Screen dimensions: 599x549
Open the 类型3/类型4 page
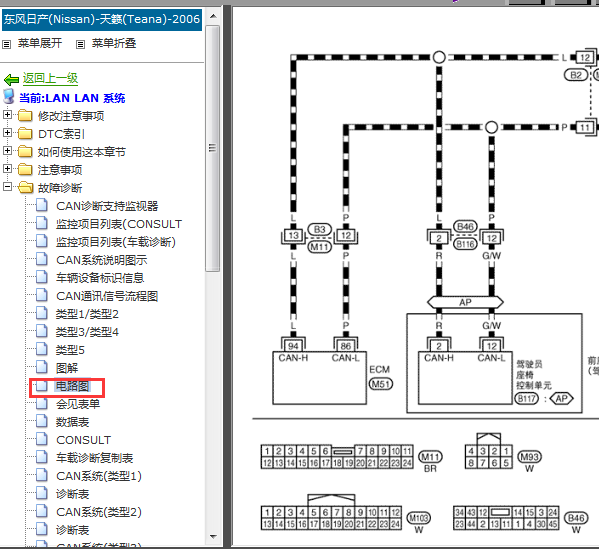(x=87, y=332)
